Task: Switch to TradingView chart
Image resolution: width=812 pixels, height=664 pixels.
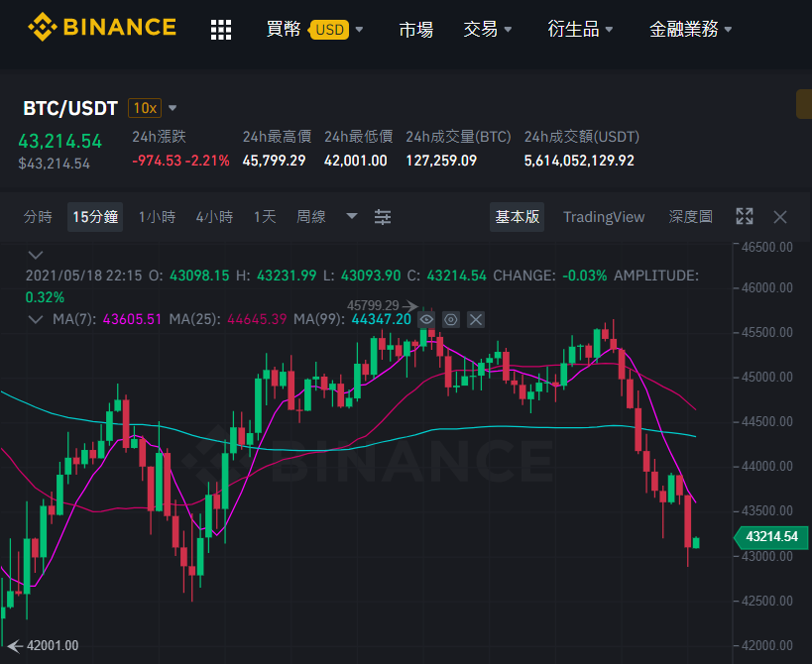Action: 604,217
